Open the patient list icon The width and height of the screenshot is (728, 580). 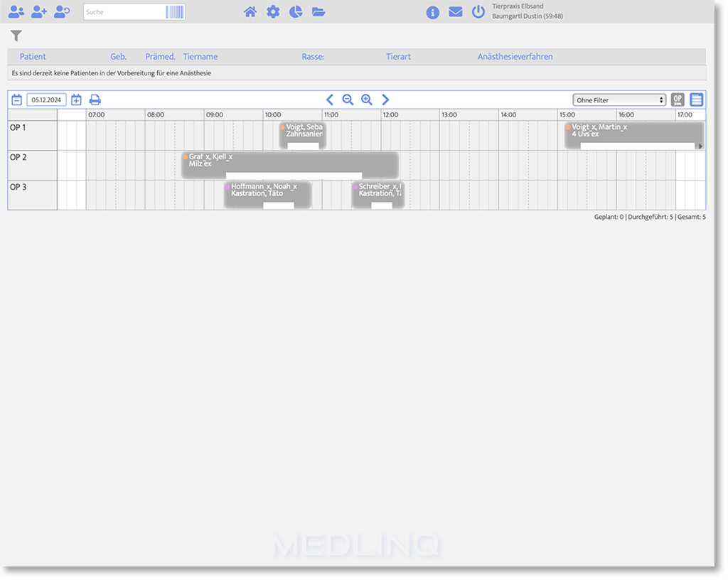(x=16, y=12)
